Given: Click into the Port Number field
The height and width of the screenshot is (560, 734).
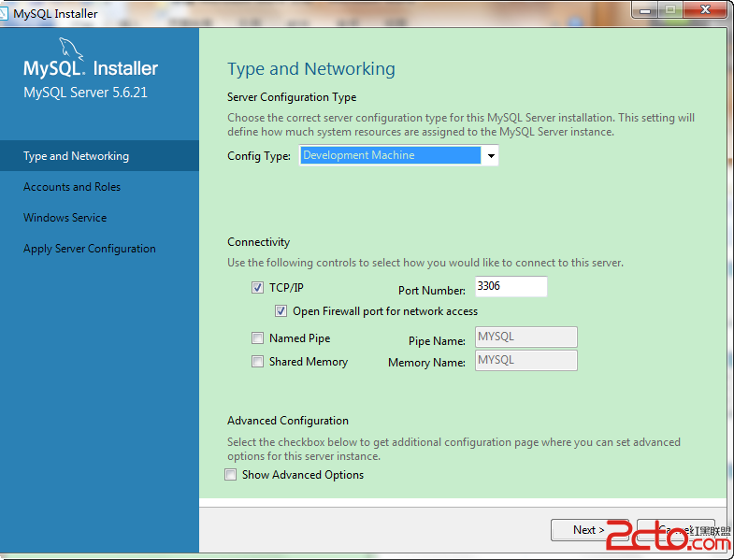Looking at the screenshot, I should [x=511, y=286].
